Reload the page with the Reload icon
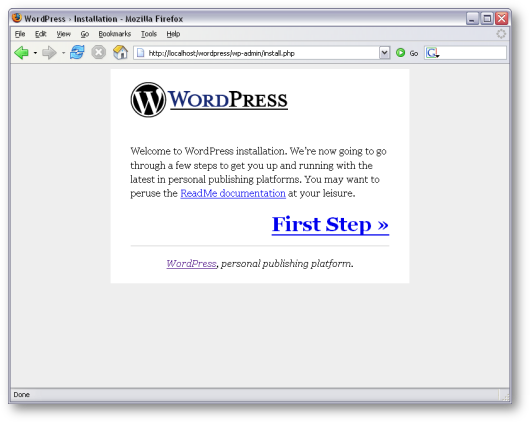Viewport: 530px width, 422px height. pyautogui.click(x=77, y=52)
